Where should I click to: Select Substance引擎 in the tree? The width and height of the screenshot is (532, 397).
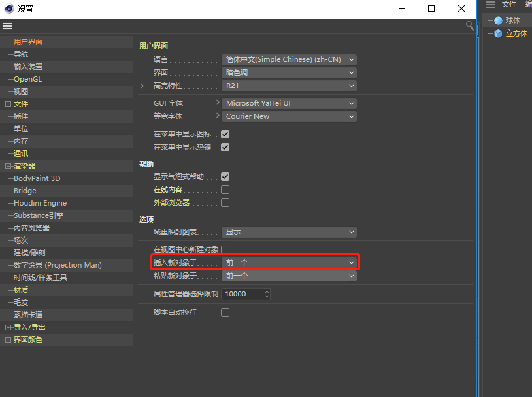coord(39,215)
